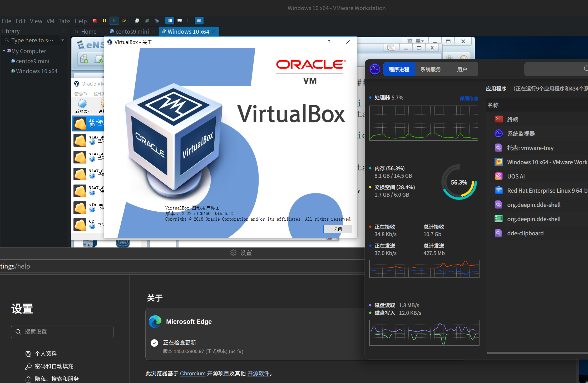This screenshot has height=383, width=588.
Task: Toggle the library sidebar view button
Action: click(x=170, y=21)
